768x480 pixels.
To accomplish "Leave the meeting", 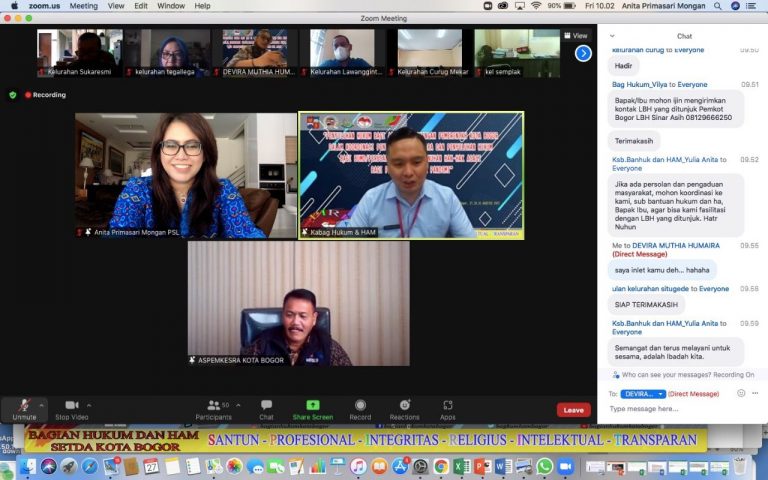I will tap(574, 410).
